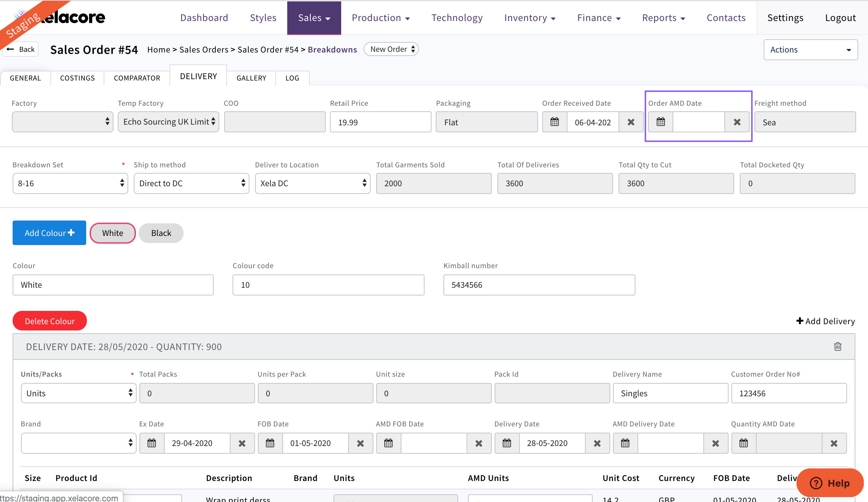Change the New Order status selector

tap(391, 49)
